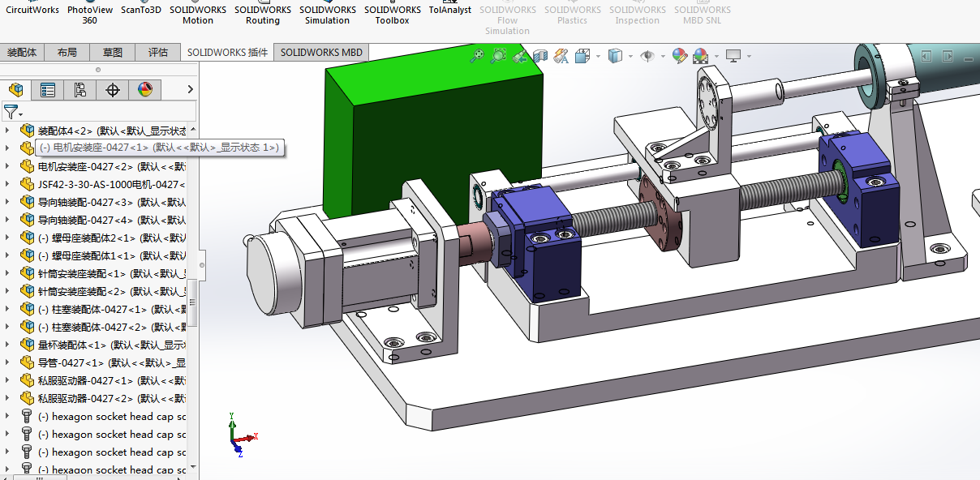Switch to the 评估 ribbon tab

158,52
